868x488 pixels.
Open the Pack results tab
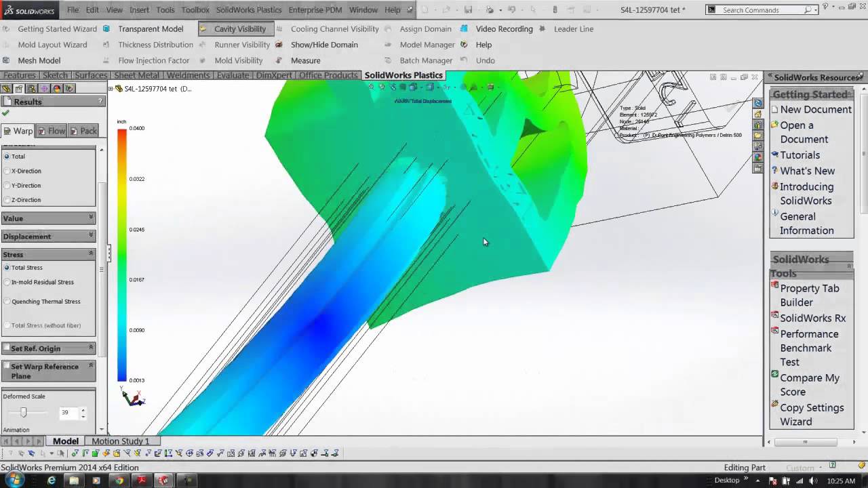click(x=83, y=131)
